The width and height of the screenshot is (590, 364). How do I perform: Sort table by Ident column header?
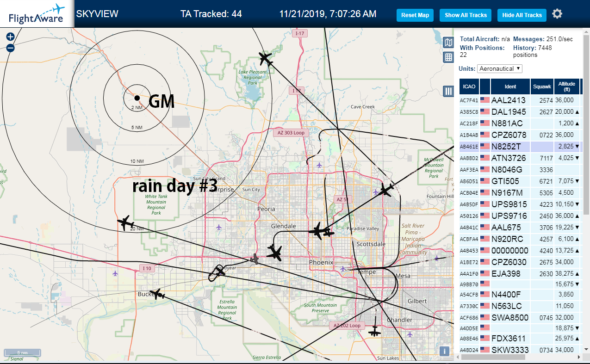(x=510, y=86)
